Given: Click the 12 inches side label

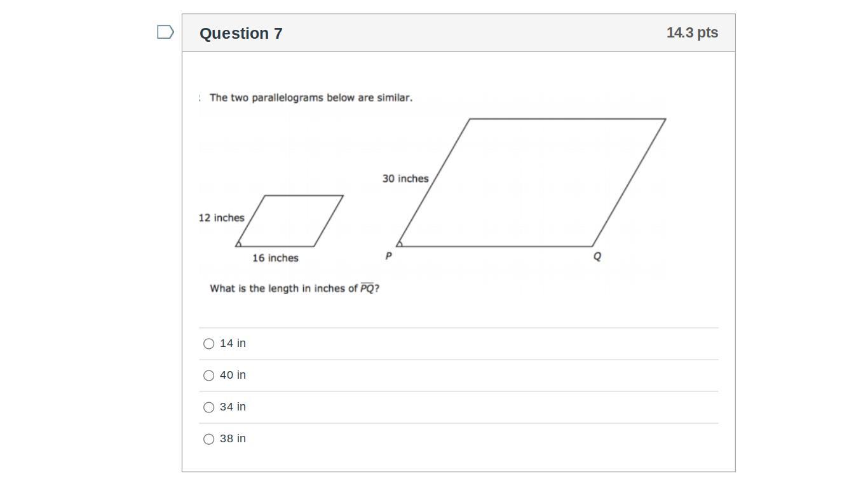Looking at the screenshot, I should point(221,218).
